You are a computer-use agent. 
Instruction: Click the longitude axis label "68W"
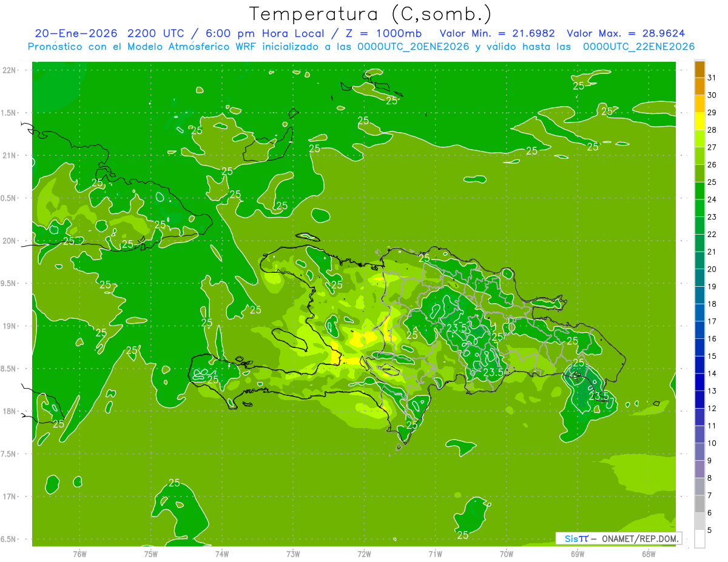(648, 554)
